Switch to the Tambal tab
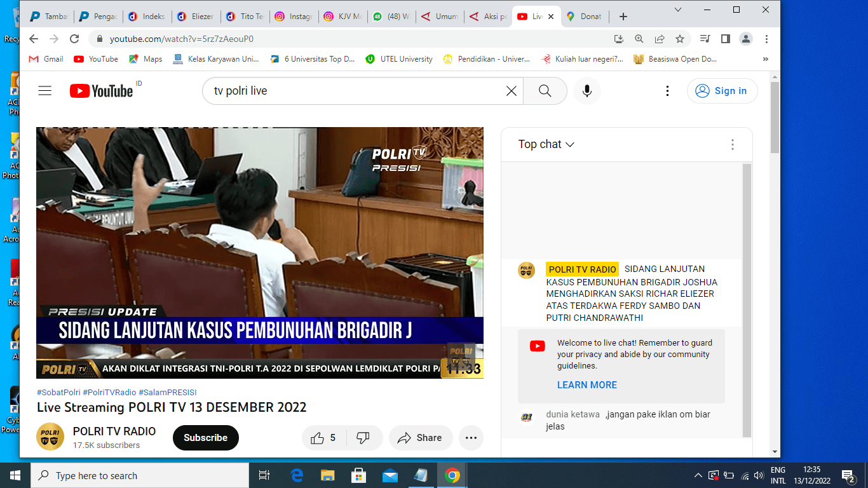The height and width of the screenshot is (488, 868). 50,17
